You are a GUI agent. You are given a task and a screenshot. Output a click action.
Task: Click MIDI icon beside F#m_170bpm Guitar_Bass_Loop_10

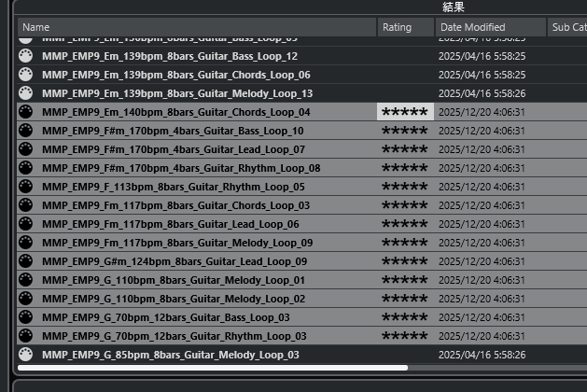click(25, 131)
